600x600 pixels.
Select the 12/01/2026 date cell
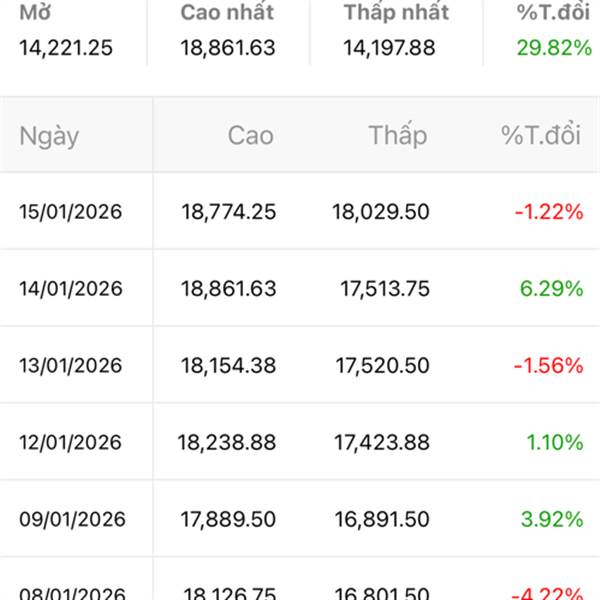point(71,442)
